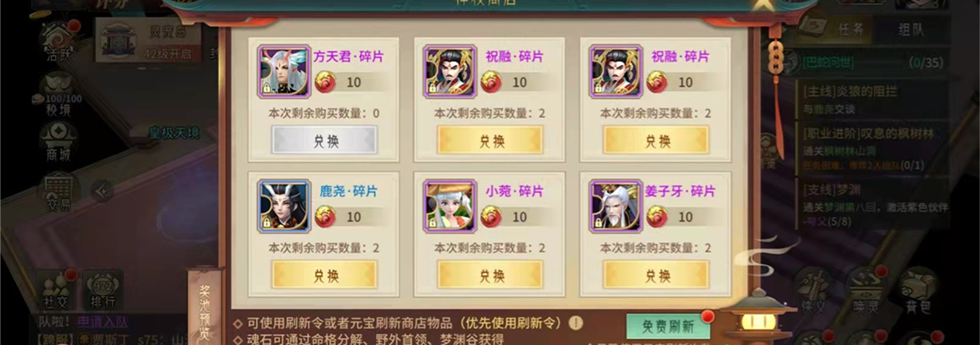The image size is (980, 345).
Task: Select the 鹿尧 fragment portrait
Action: pos(284,207)
